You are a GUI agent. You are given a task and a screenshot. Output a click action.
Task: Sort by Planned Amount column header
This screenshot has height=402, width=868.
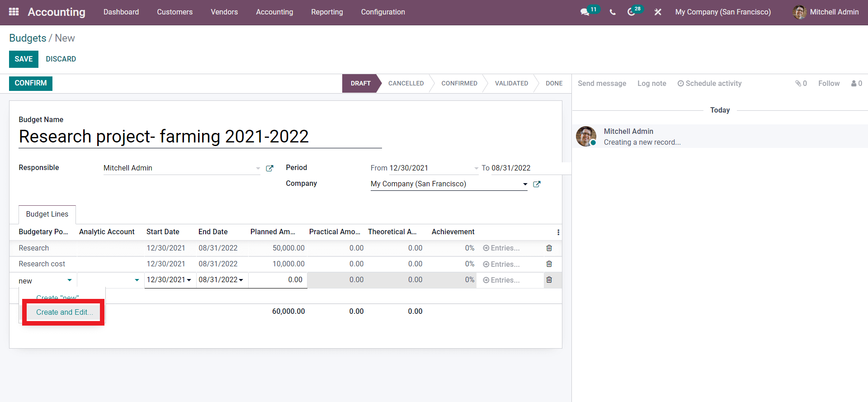273,232
